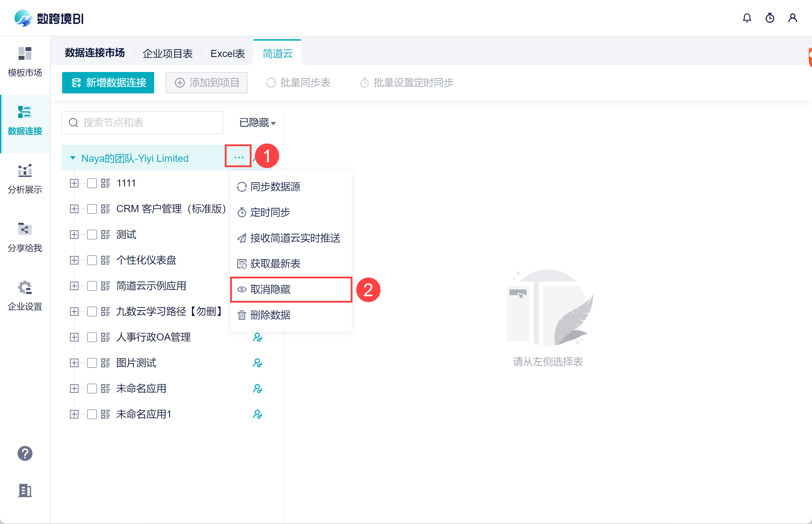Click the notification bell icon
812x524 pixels.
click(x=747, y=18)
